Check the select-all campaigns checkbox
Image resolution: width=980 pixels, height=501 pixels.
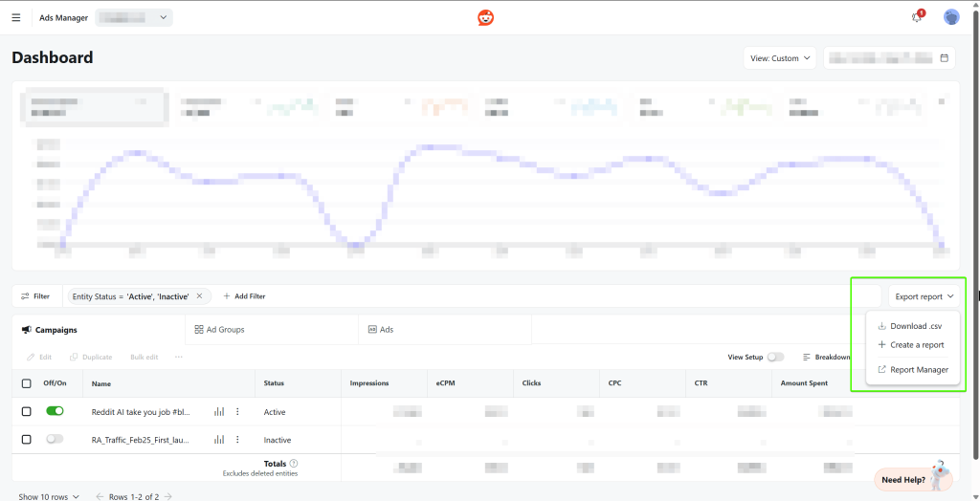(27, 383)
